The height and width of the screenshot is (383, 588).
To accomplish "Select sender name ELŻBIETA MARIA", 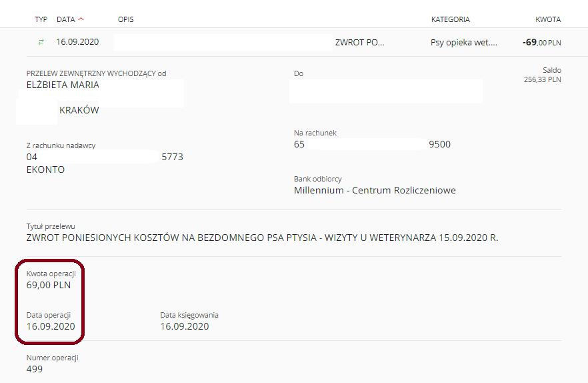I will [x=63, y=85].
